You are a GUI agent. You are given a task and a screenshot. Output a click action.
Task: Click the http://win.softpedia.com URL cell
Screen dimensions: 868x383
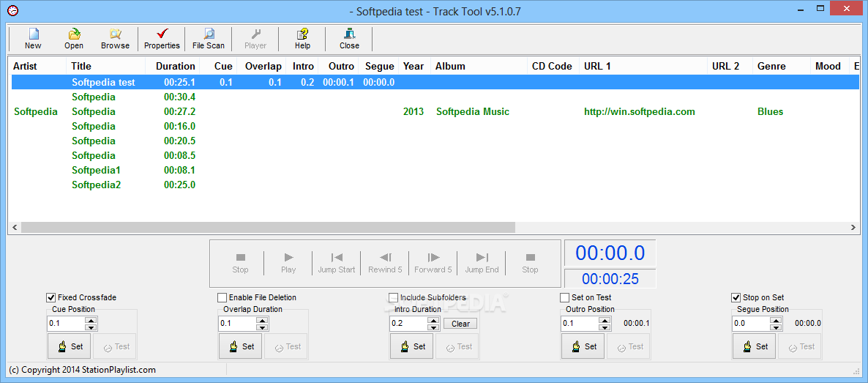640,111
